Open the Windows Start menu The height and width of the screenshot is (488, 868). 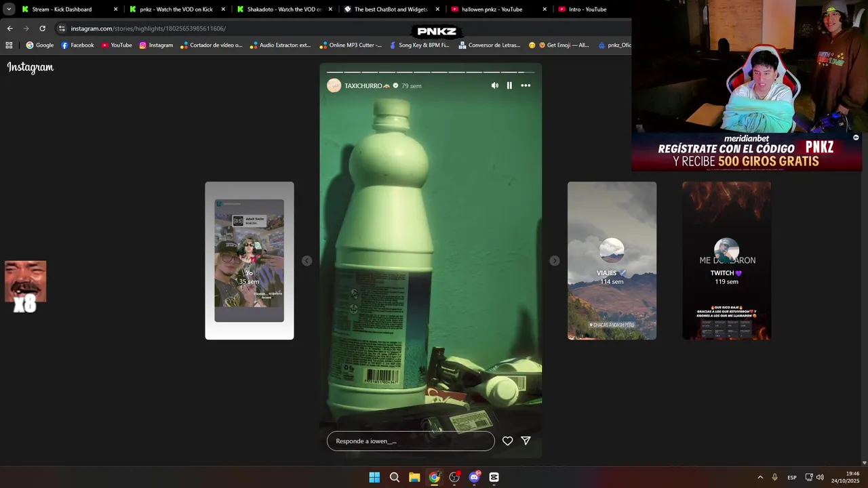click(374, 477)
